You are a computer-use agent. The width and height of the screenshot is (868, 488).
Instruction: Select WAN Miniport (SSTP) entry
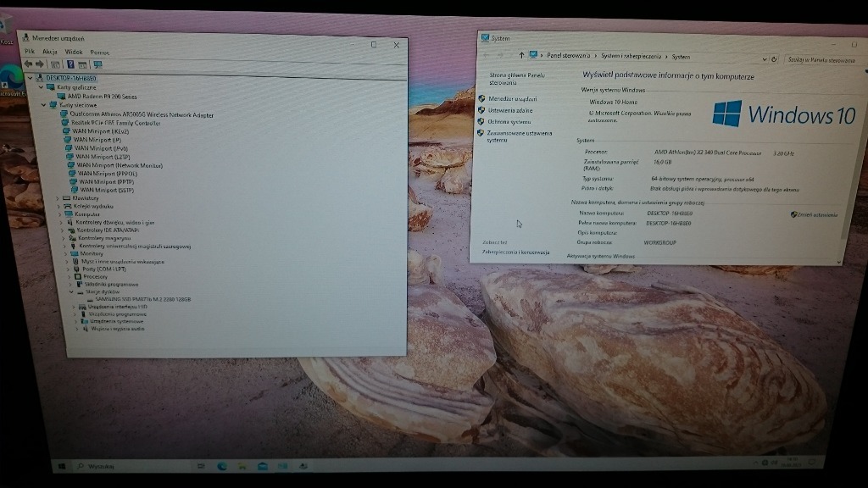pos(107,190)
